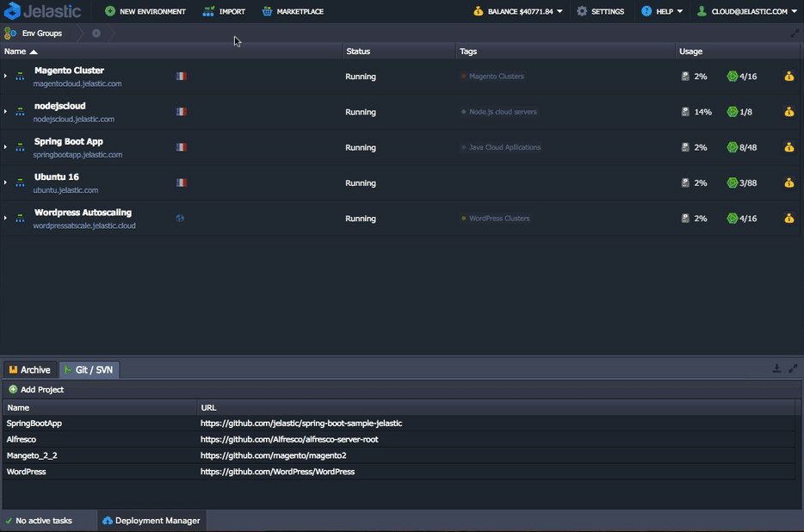Image resolution: width=804 pixels, height=532 pixels.
Task: Open the New Environment wizard
Action: click(145, 11)
